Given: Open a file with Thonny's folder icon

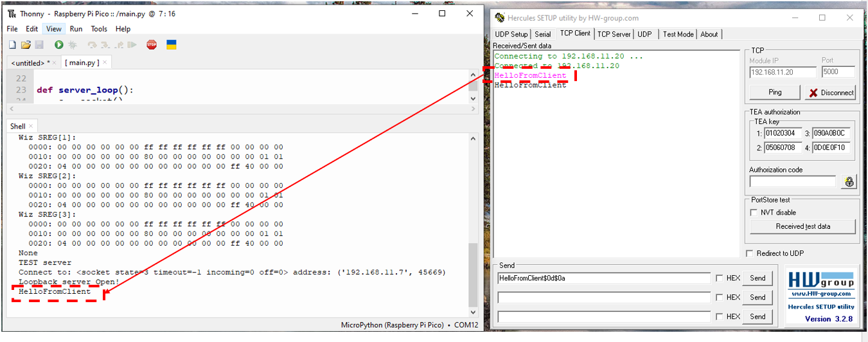Looking at the screenshot, I should tap(26, 45).
